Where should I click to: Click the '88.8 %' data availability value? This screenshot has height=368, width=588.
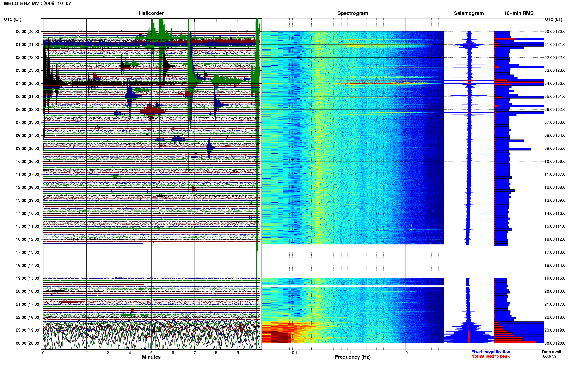pyautogui.click(x=549, y=356)
